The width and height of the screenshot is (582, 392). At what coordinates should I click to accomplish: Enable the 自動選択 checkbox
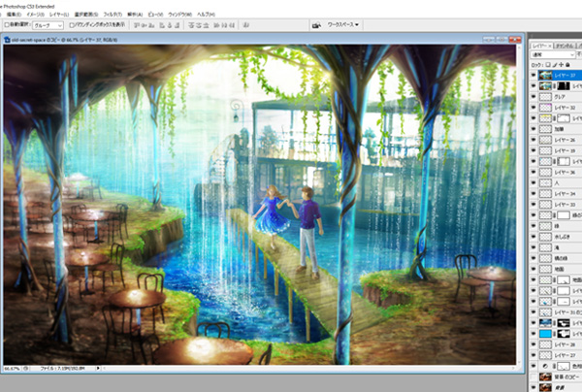coord(7,25)
